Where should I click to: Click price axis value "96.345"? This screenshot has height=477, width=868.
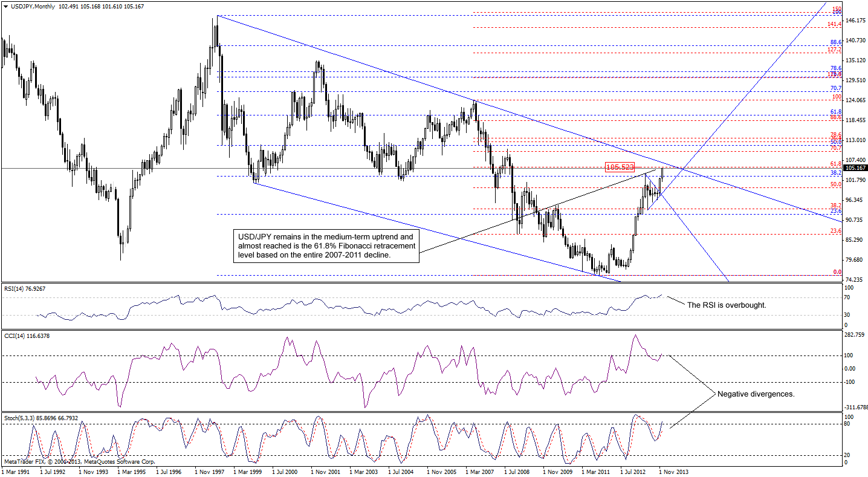854,200
